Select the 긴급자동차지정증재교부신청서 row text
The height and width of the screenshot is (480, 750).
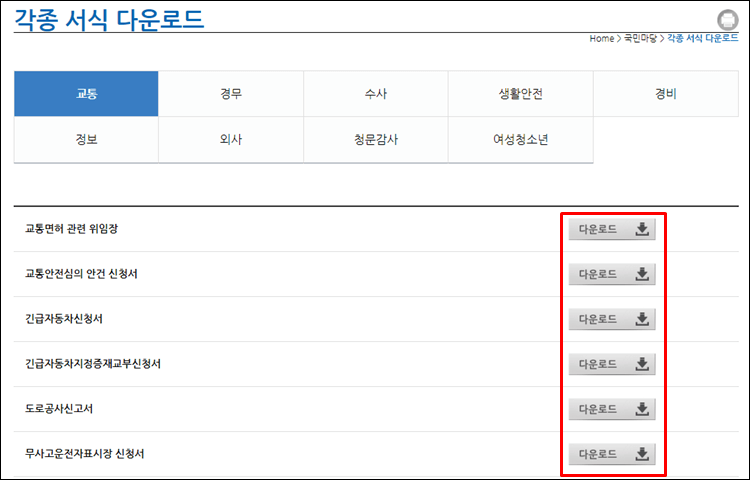[93, 364]
